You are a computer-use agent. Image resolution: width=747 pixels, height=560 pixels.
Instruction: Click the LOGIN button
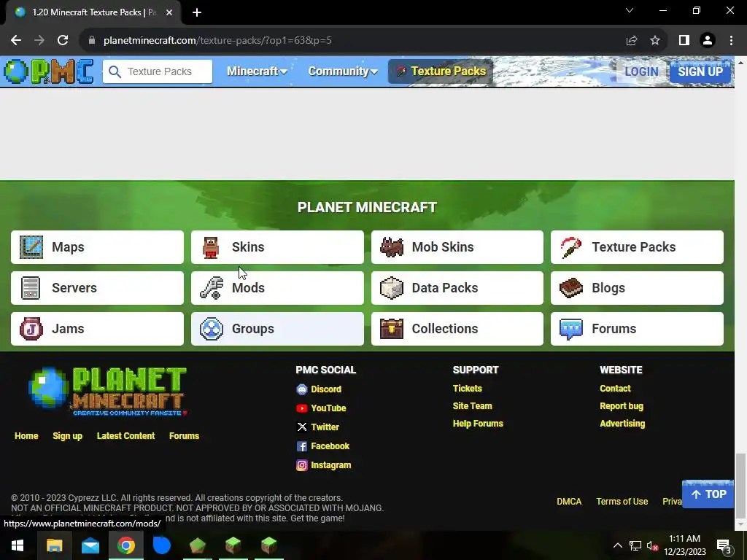[x=641, y=71]
